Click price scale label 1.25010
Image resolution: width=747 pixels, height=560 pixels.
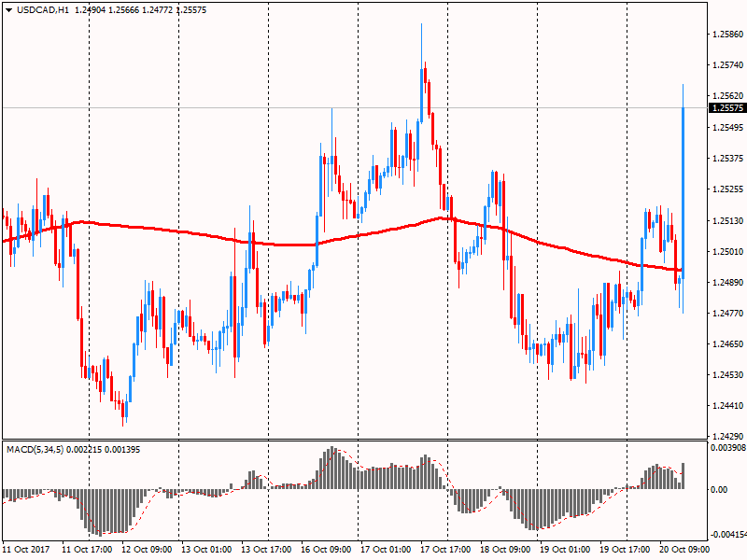click(x=727, y=251)
